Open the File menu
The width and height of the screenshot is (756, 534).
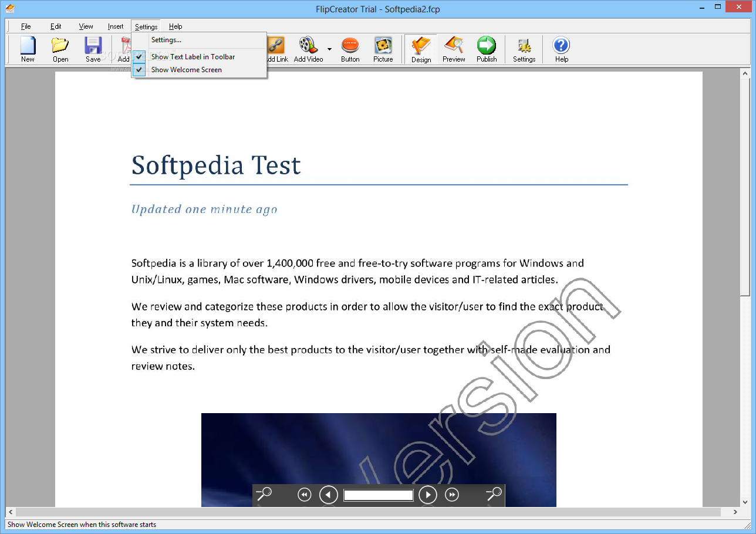tap(26, 26)
